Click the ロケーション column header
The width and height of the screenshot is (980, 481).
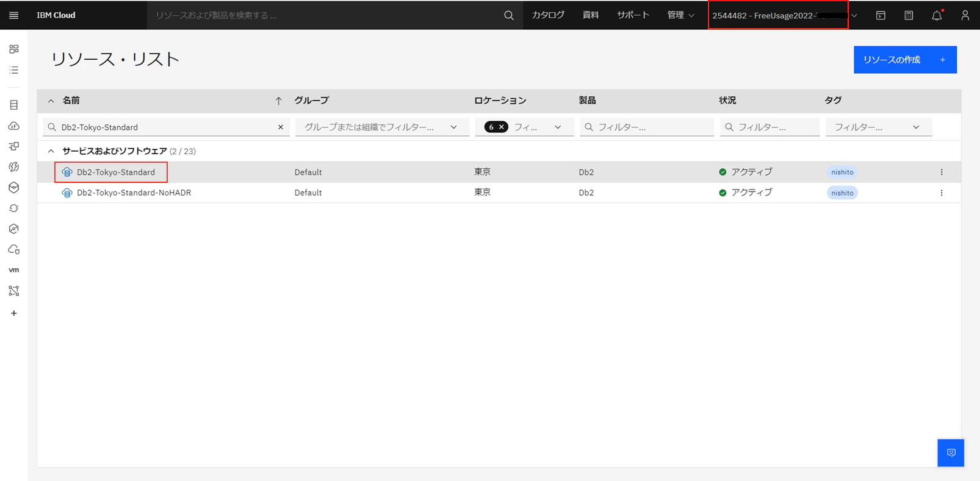point(500,101)
